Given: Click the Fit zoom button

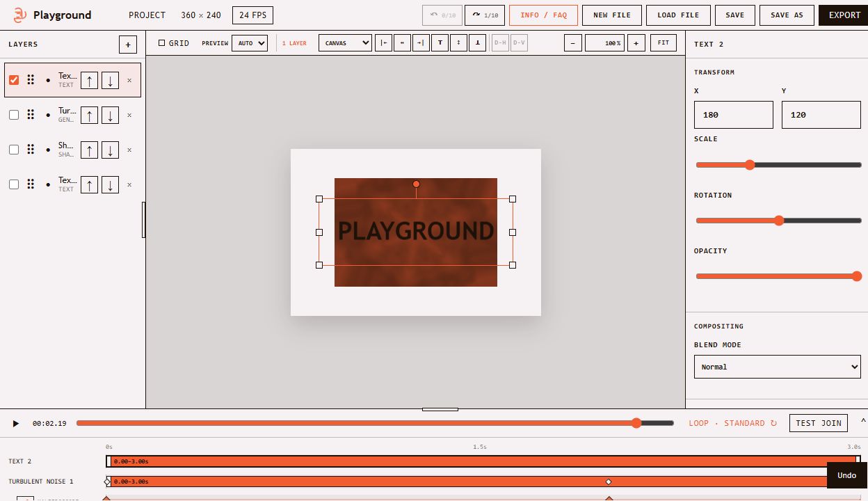Looking at the screenshot, I should tap(664, 43).
